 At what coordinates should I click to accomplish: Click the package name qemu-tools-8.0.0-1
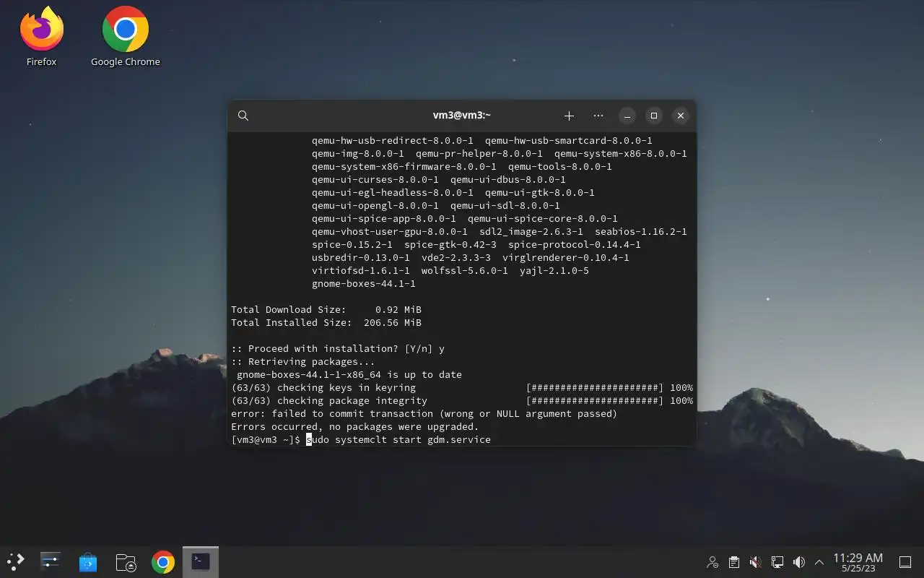click(x=560, y=166)
